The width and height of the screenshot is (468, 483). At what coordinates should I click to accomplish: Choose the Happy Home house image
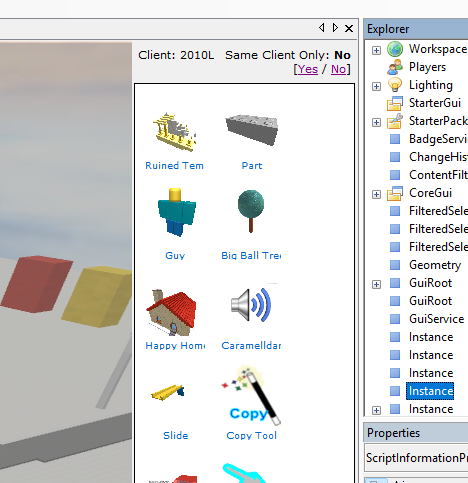[171, 312]
